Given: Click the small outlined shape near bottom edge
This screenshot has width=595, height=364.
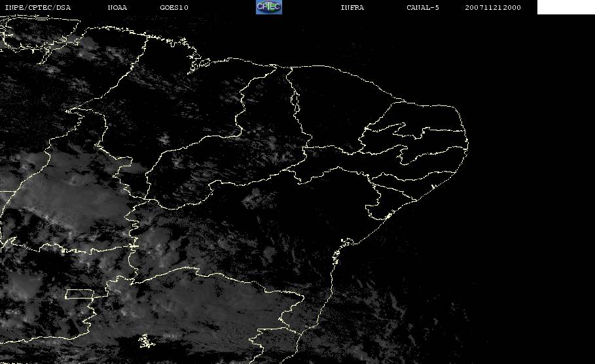Looking at the screenshot, I should pos(145,341).
